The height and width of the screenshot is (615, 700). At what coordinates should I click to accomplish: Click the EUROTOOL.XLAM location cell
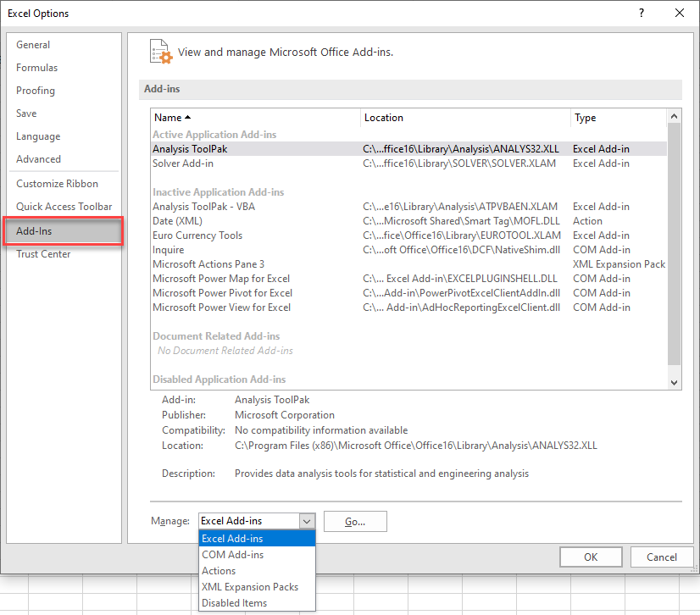pos(462,235)
